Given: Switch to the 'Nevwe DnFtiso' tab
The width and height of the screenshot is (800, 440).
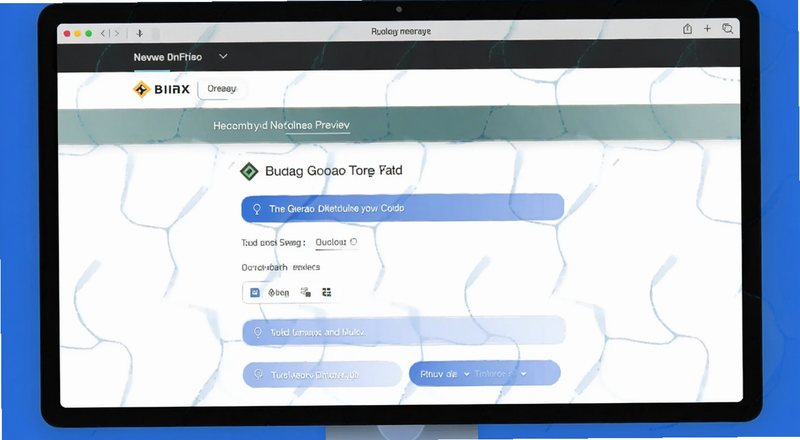Looking at the screenshot, I should pyautogui.click(x=167, y=57).
